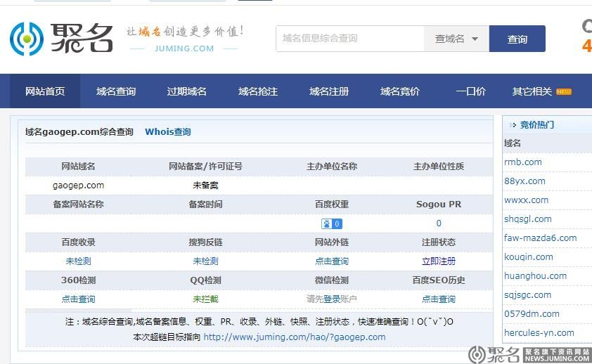This screenshot has height=364, width=592.
Task: Click the 网站备案/许可证号 column header
Action: pos(205,167)
